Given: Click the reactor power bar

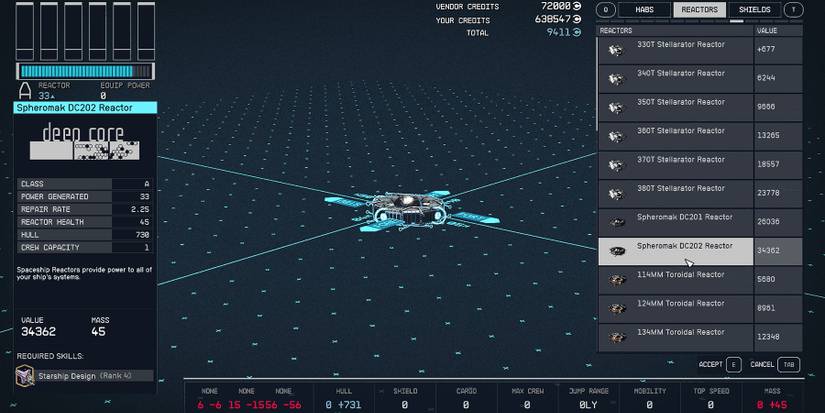Looking at the screenshot, I should tap(85, 71).
